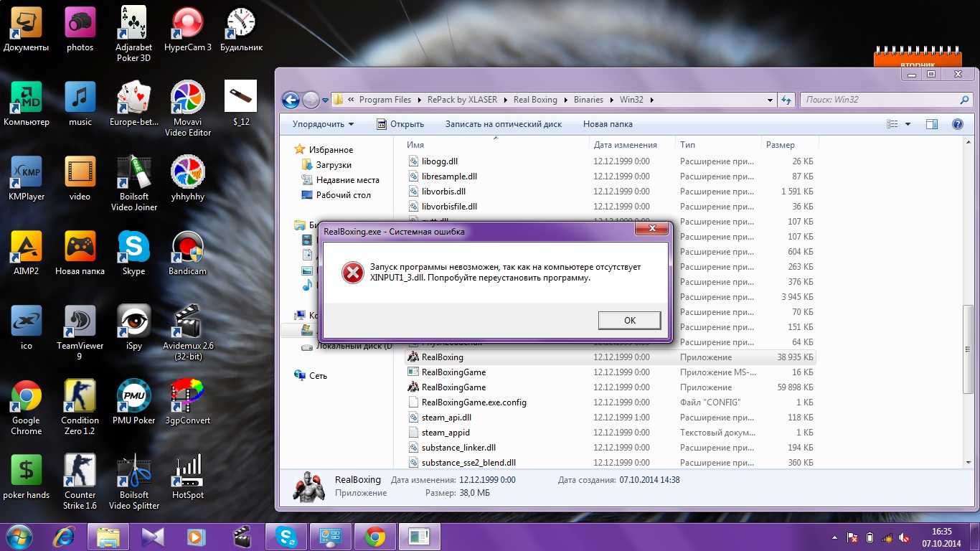Select the poker hands desktop icon
980x551 pixels.
(27, 476)
